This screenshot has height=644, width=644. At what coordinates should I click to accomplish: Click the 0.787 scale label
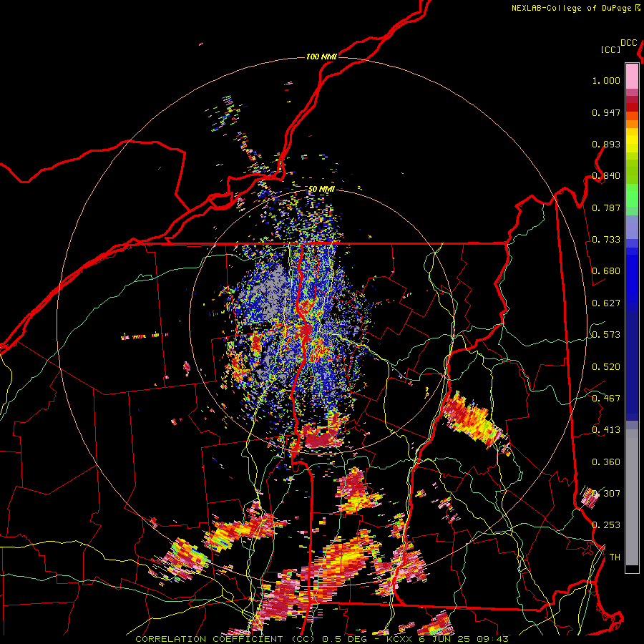[606, 208]
